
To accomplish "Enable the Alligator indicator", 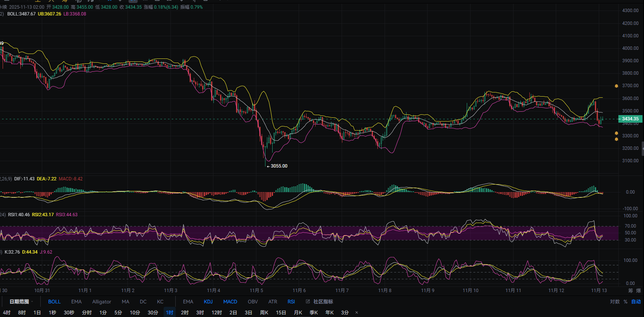I will click(x=101, y=302).
